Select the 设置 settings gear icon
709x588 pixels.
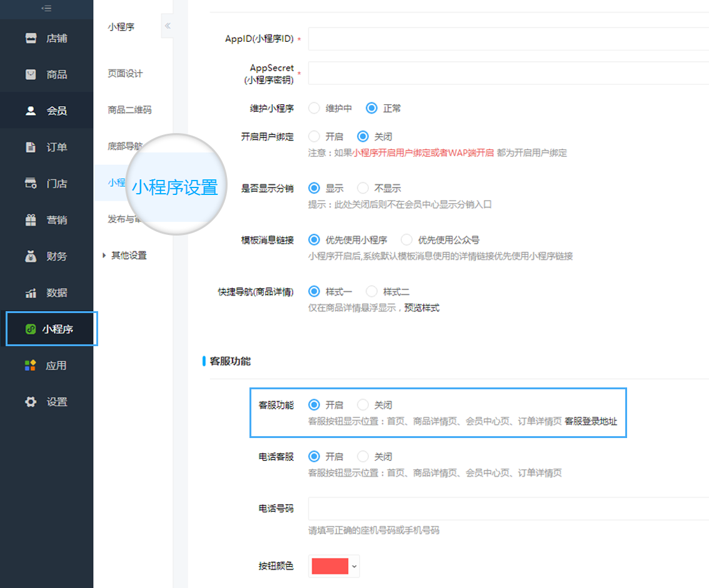[x=29, y=402]
